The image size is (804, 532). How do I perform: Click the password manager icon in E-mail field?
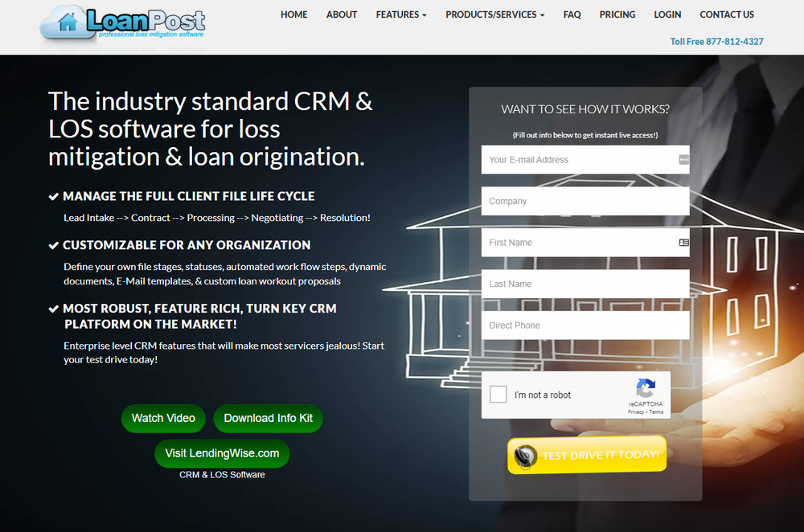tap(683, 160)
